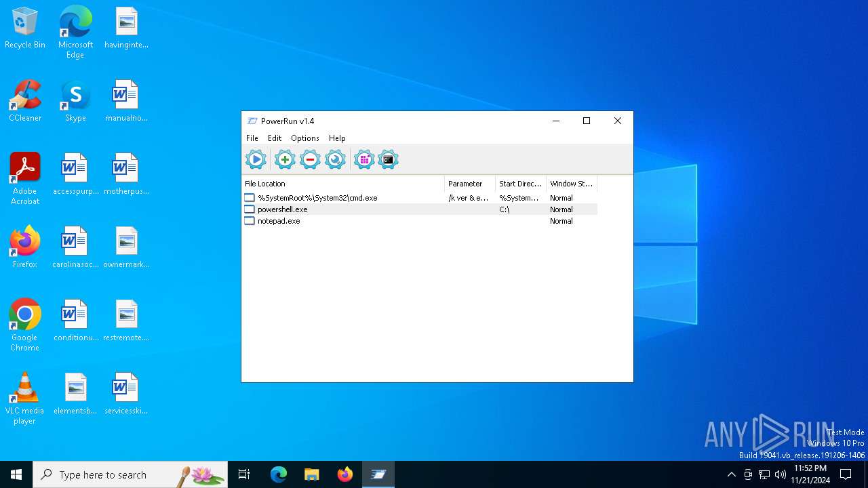
Task: Minimize the PowerRun window
Action: pyautogui.click(x=556, y=121)
